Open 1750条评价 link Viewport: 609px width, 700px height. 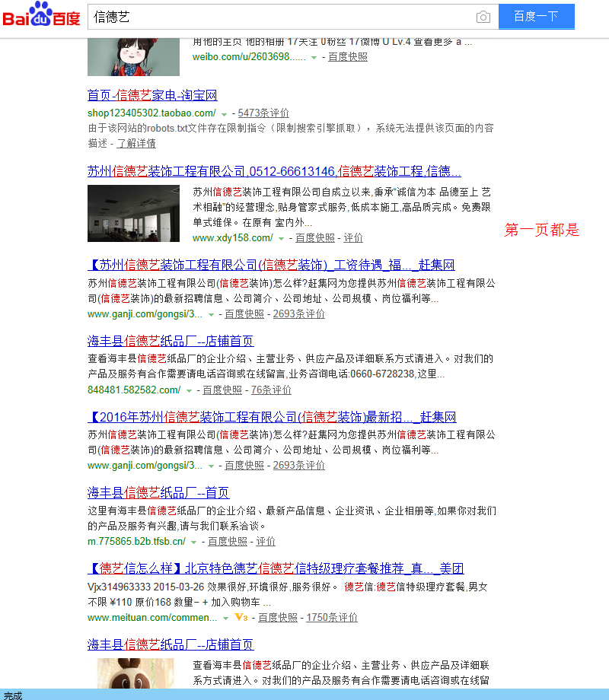coord(332,617)
